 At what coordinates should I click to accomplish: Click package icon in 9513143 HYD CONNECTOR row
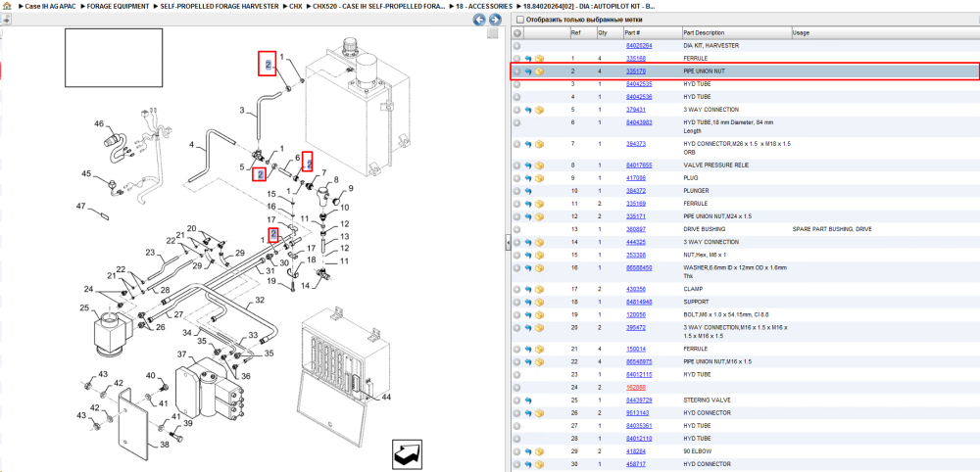pyautogui.click(x=539, y=412)
